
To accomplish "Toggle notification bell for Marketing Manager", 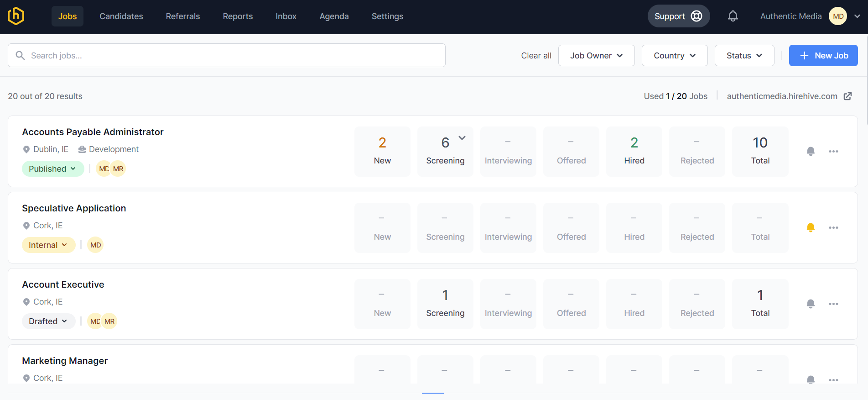I will (x=811, y=380).
